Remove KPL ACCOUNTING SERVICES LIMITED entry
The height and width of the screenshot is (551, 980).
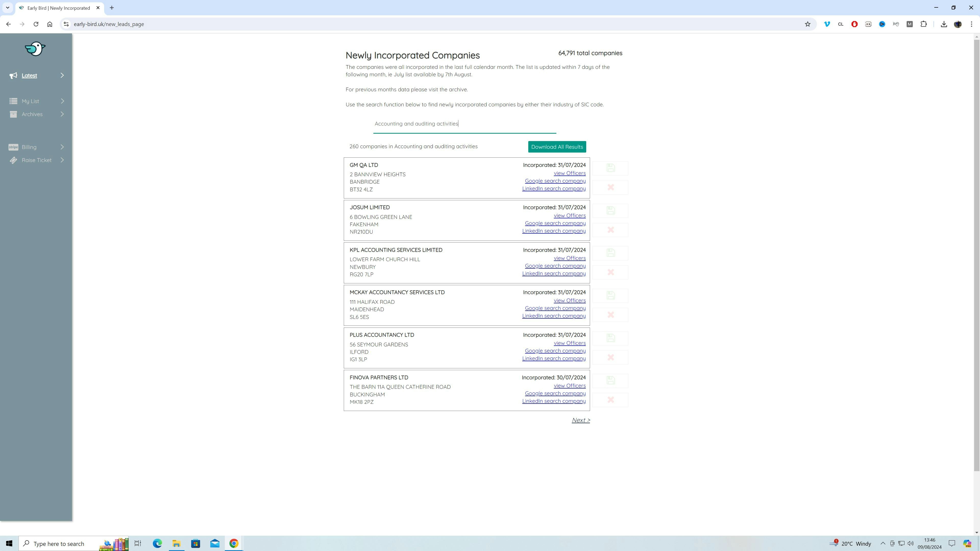[610, 272]
